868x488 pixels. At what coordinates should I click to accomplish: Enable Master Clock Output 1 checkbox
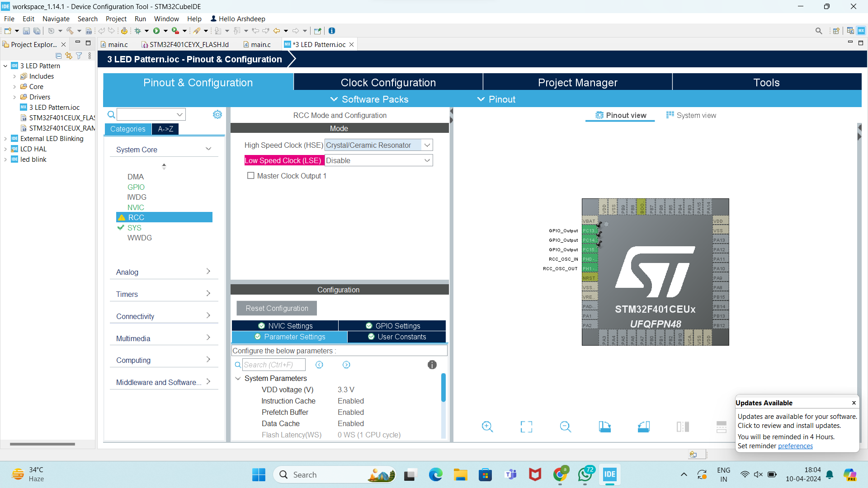click(x=250, y=176)
